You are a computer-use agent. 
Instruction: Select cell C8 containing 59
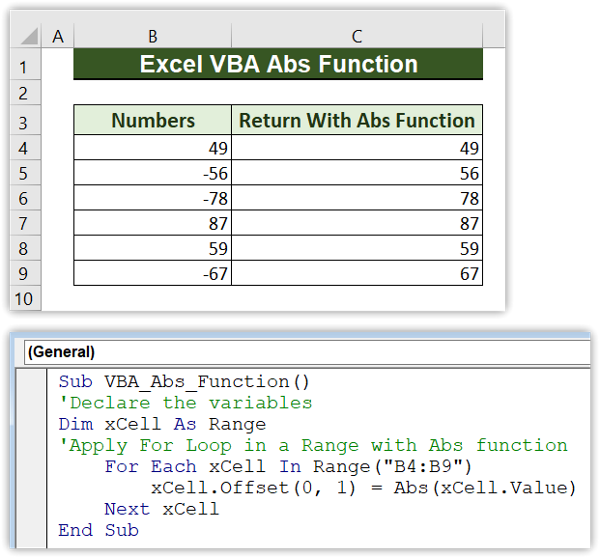click(x=357, y=248)
